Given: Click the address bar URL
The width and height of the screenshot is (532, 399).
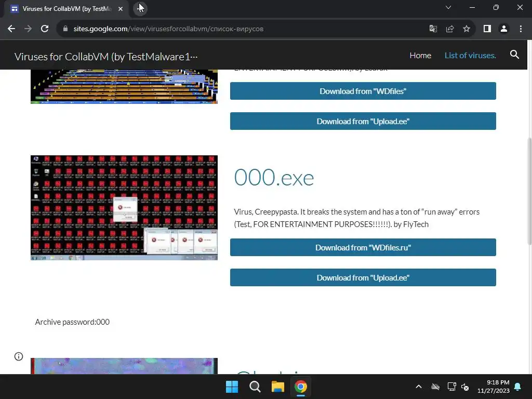Looking at the screenshot, I should tap(168, 29).
